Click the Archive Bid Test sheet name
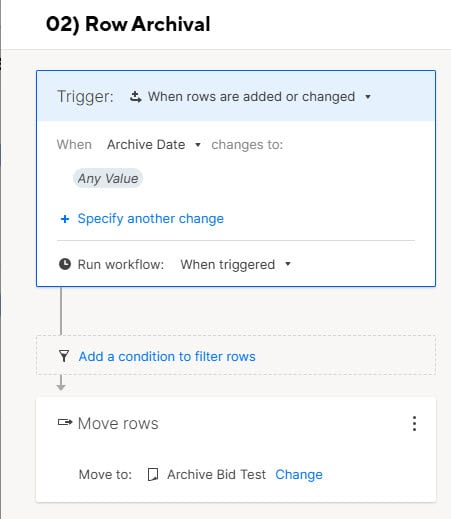Viewport: 451px width, 519px height. pos(217,474)
